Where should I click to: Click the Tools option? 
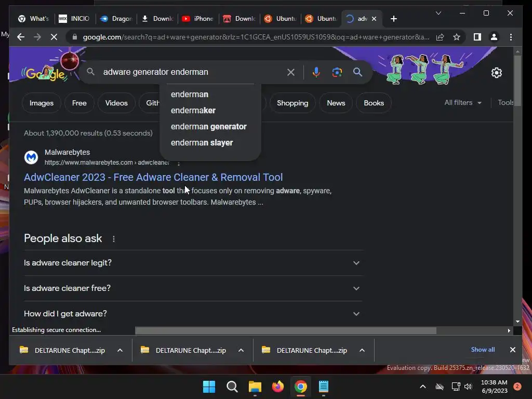click(x=506, y=102)
